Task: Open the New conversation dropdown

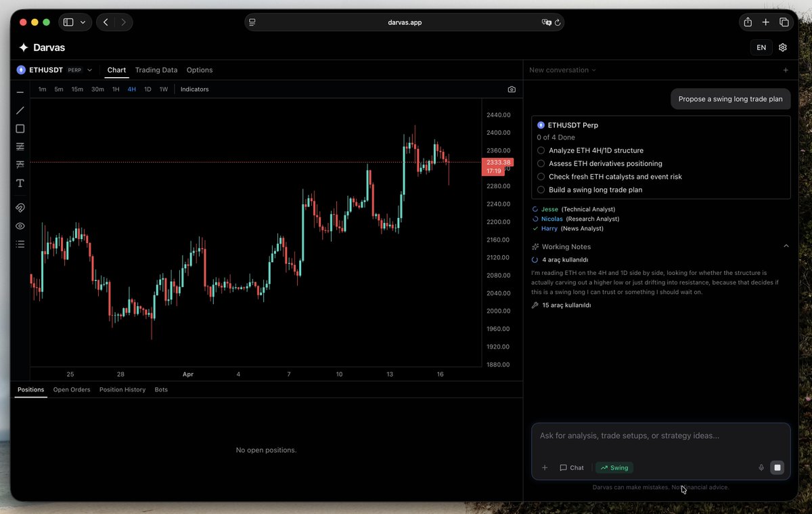Action: pos(563,70)
